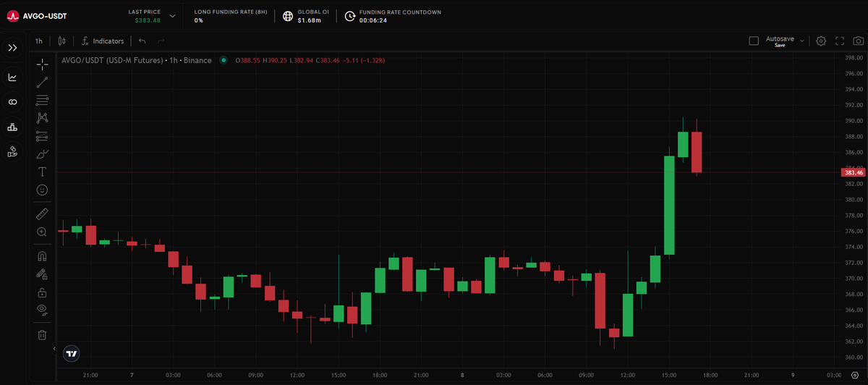
Task: Open the AVGO-USDT pair selector dropdown
Action: pos(172,15)
